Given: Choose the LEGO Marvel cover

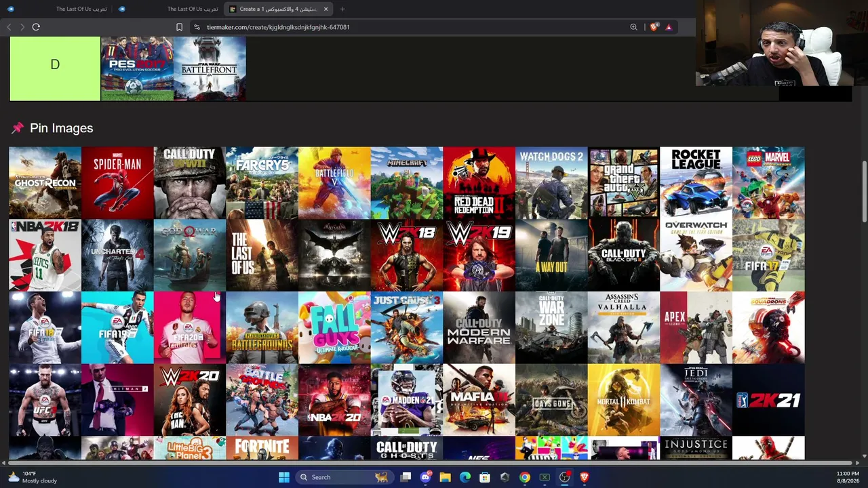Looking at the screenshot, I should [x=768, y=183].
